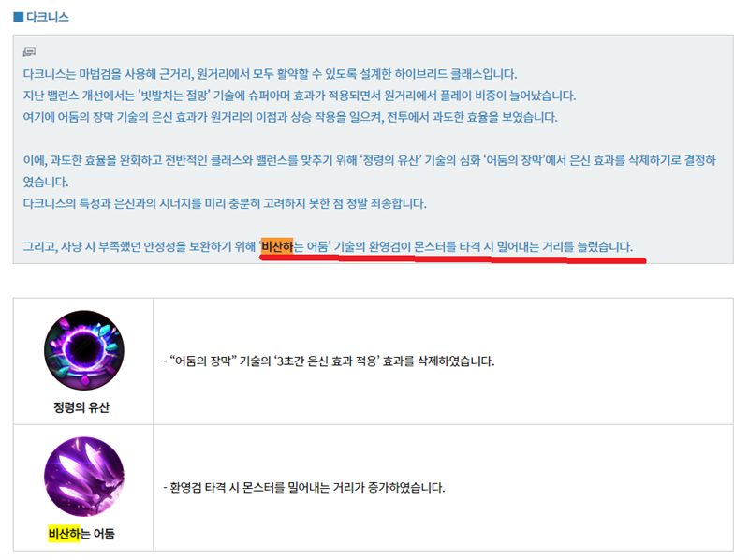Viewport: 749px width, 560px height.
Task: Click the speech-bubble note icon in gray box
Action: [29, 52]
